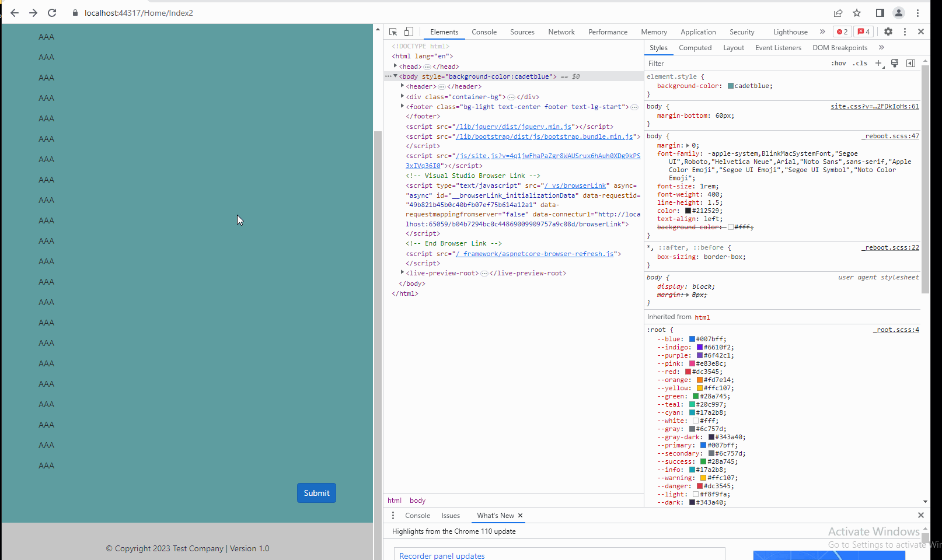
Task: Open Chrome three-dot menu
Action: pos(917,13)
